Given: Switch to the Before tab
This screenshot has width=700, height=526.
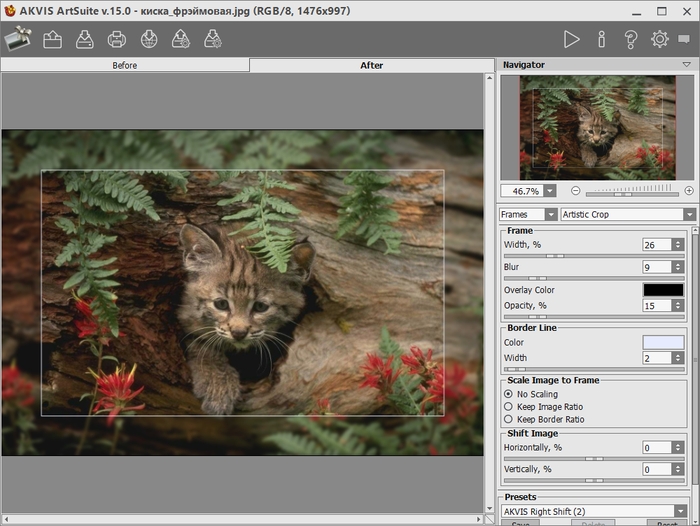Looking at the screenshot, I should pos(125,65).
